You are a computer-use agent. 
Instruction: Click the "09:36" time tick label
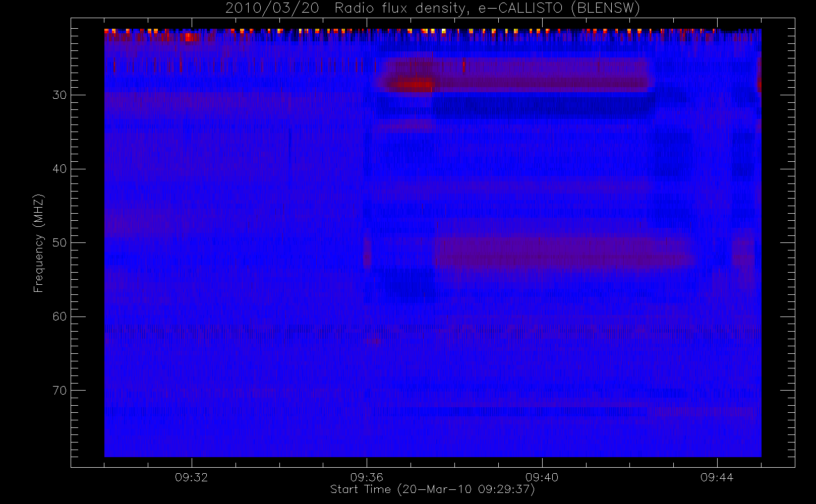367,477
